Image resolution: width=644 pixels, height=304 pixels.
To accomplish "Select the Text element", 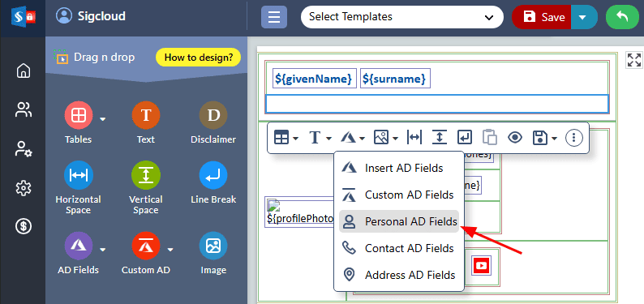I will click(146, 123).
